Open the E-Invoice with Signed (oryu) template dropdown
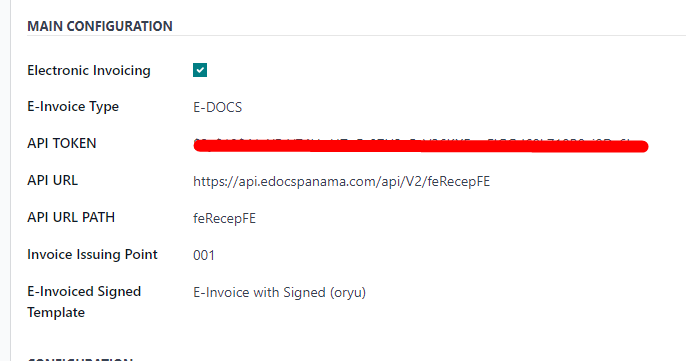This screenshot has width=686, height=361. [x=280, y=292]
